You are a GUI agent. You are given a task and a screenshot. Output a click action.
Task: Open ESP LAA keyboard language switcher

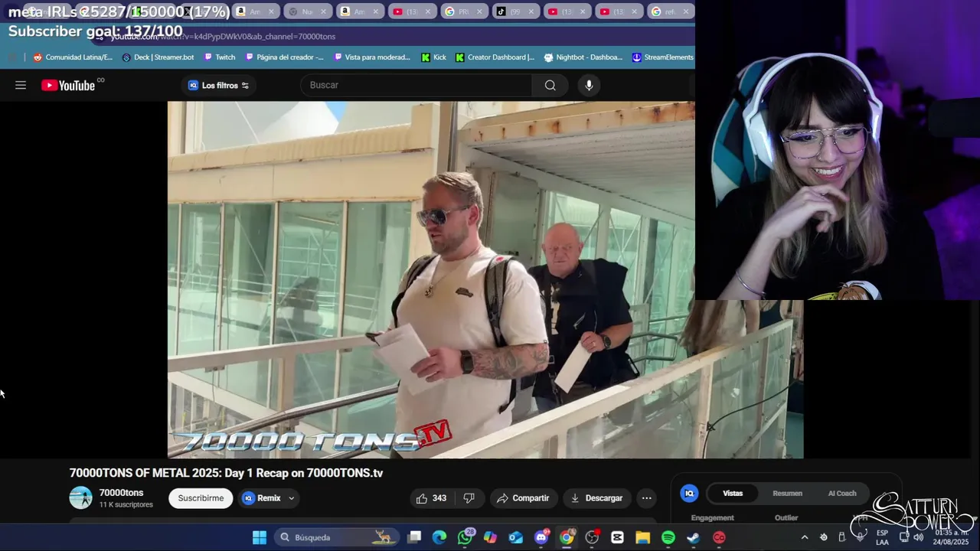[882, 537]
